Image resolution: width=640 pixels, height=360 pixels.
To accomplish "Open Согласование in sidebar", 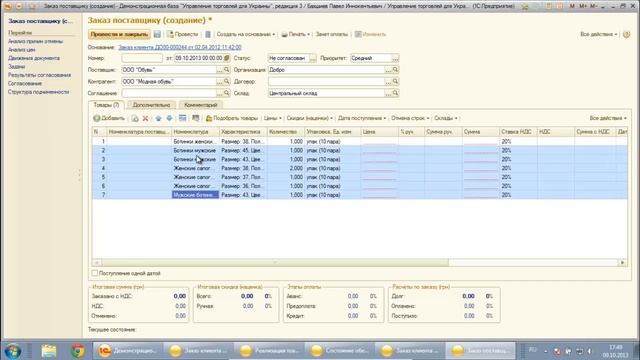I will [x=25, y=83].
